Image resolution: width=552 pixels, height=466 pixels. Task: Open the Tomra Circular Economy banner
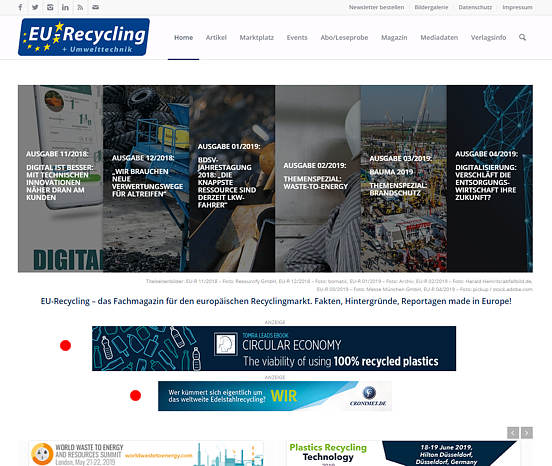click(x=274, y=348)
